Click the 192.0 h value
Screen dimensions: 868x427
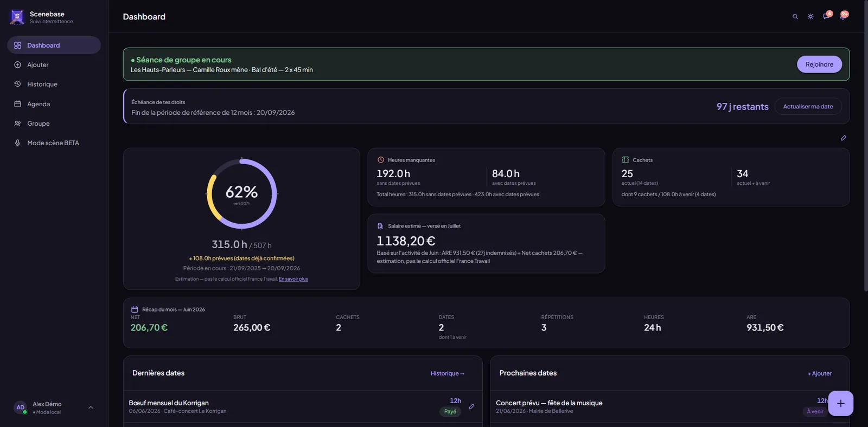(393, 173)
